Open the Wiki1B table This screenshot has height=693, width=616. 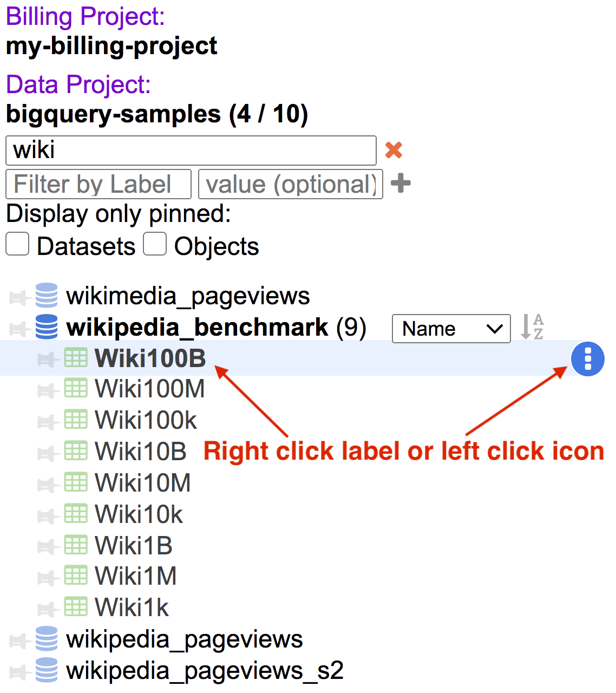133,545
